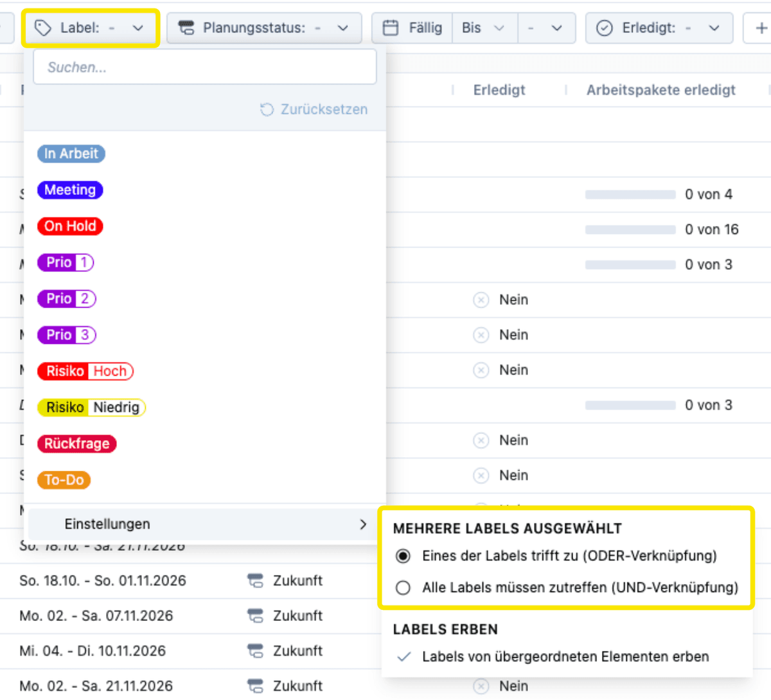Click date text Mi. 04. - Di. 10.11.2026
The width and height of the screenshot is (771, 700).
tap(93, 651)
